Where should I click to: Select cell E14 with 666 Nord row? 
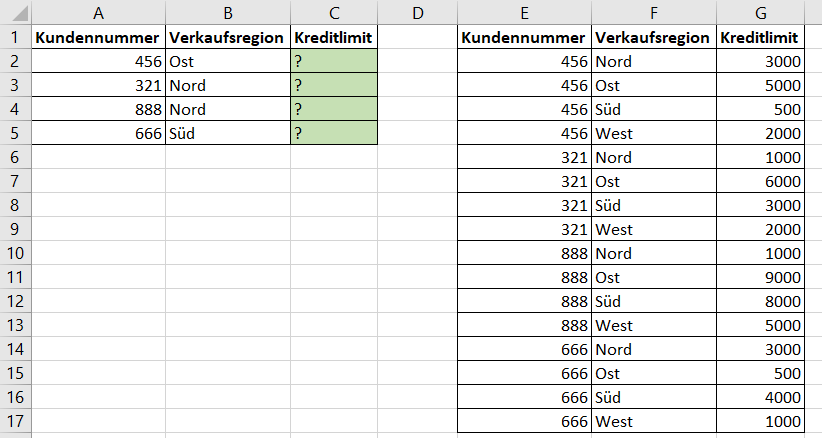pos(524,349)
